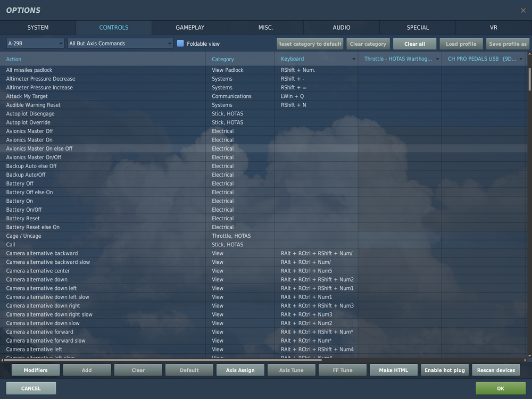
Task: Select the Autopilot Disengage action
Action: pos(30,114)
